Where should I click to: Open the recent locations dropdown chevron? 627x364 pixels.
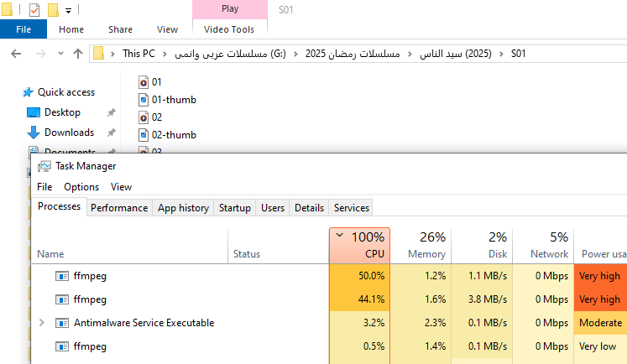pos(60,54)
